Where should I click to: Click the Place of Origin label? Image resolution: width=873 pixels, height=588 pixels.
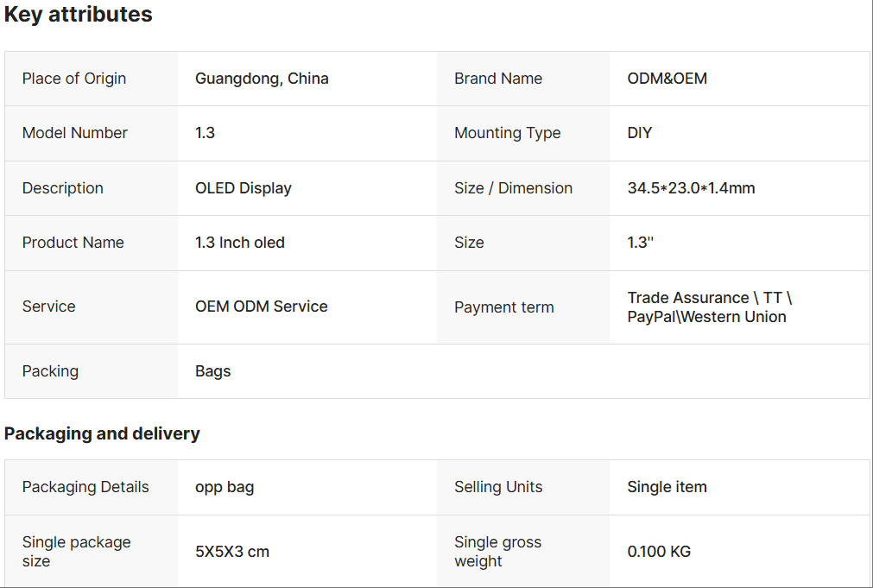[x=74, y=79]
